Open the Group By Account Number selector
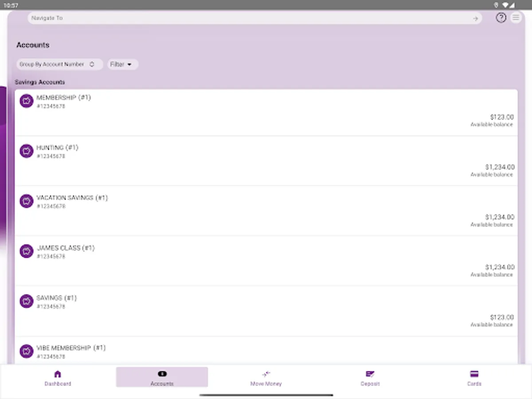Viewport: 532px width, 399px height. click(59, 64)
